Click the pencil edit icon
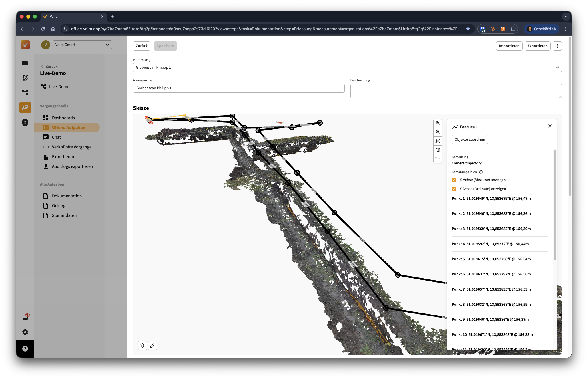The height and width of the screenshot is (379, 588). pyautogui.click(x=152, y=346)
